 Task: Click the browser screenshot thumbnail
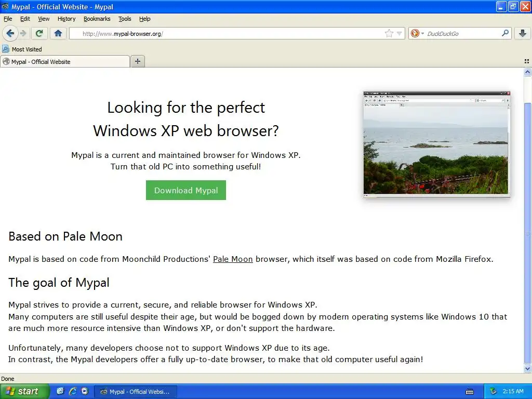point(436,144)
